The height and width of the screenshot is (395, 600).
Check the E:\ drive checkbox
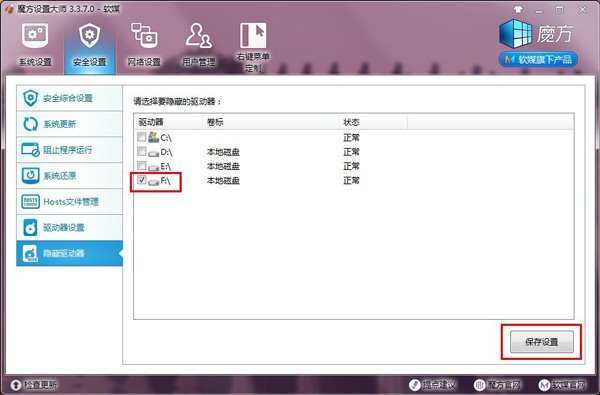coord(142,165)
